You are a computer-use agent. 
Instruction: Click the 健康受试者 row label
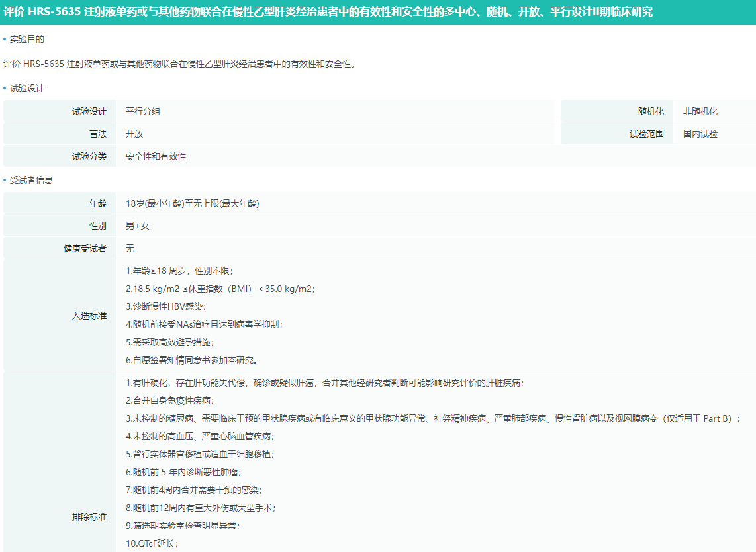click(85, 248)
